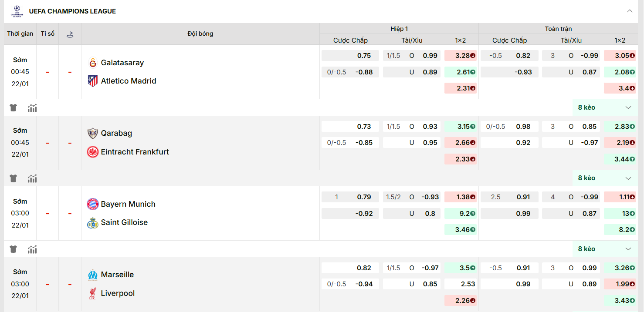This screenshot has width=644, height=312.
Task: Open the Bayern Munich team name
Action: point(128,204)
